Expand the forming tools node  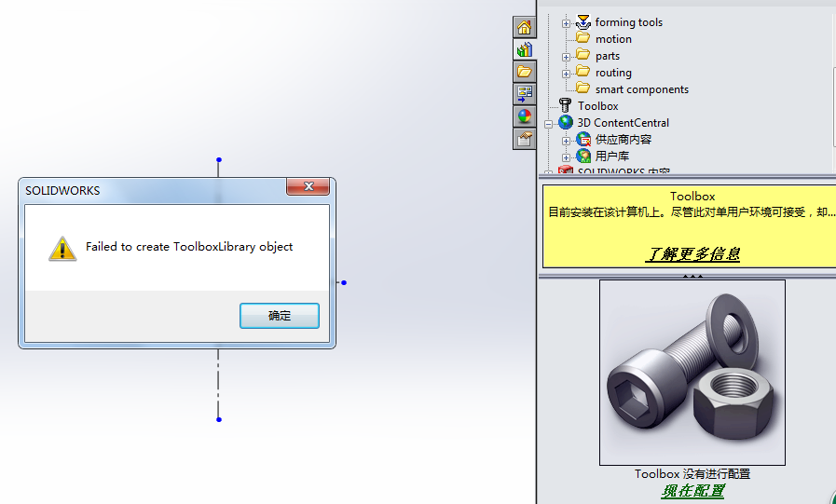[x=567, y=23]
